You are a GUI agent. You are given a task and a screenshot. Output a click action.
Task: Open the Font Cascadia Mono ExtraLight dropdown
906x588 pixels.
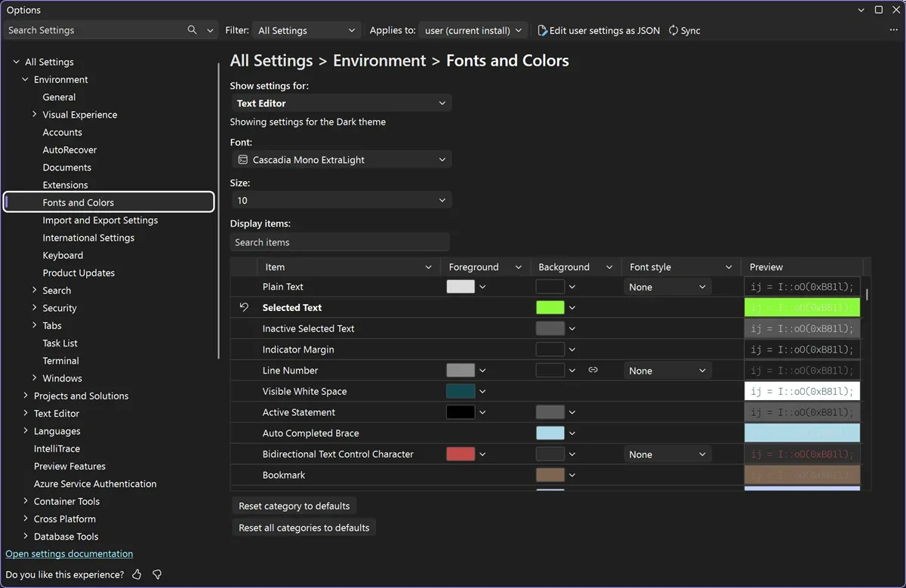click(341, 160)
